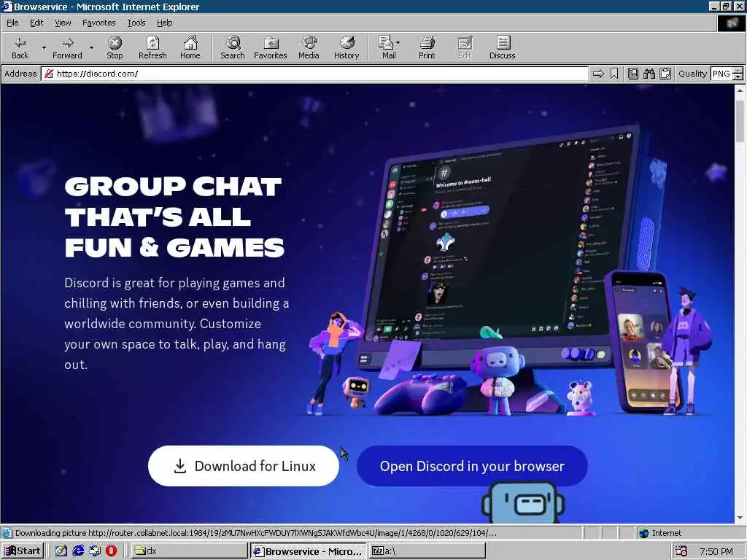Viewport: 747px width, 560px height.
Task: Click the Discuss toolbar button
Action: [x=502, y=47]
